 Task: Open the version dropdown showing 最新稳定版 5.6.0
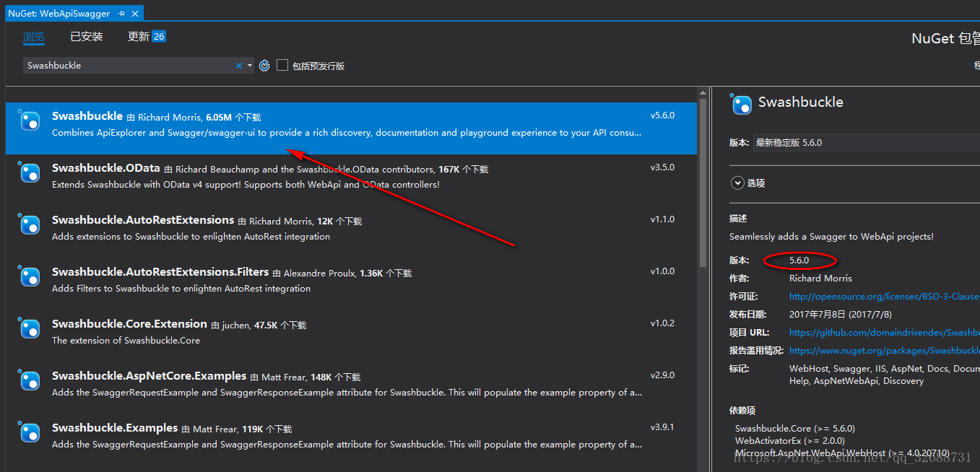pyautogui.click(x=866, y=143)
